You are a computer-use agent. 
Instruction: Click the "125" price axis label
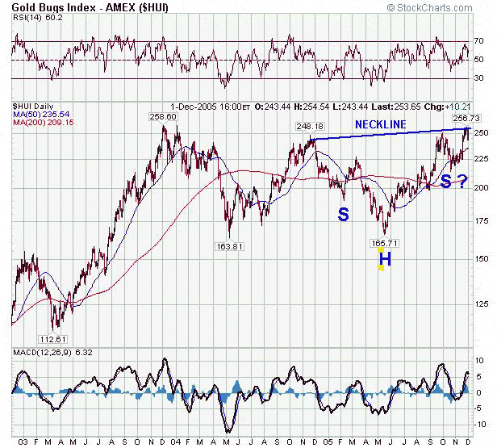pos(482,304)
